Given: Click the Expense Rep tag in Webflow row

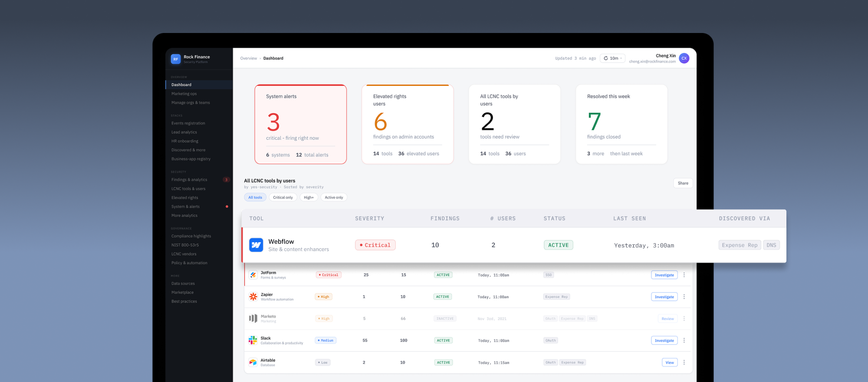Looking at the screenshot, I should pos(740,245).
